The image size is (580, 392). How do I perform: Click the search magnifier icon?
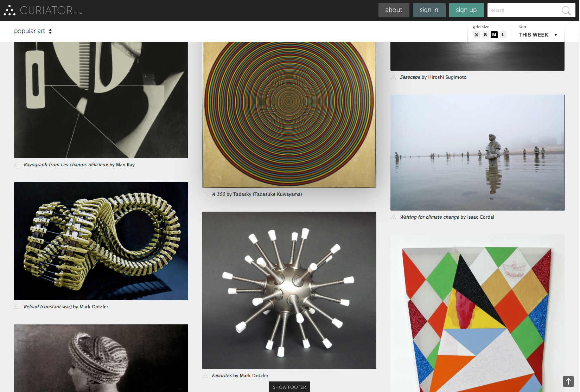[566, 11]
